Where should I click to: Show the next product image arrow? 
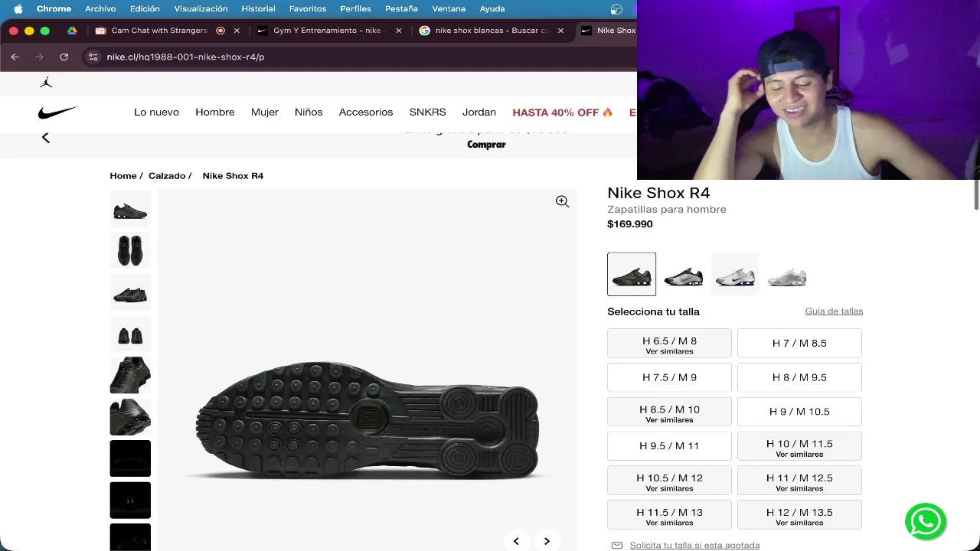click(x=547, y=541)
